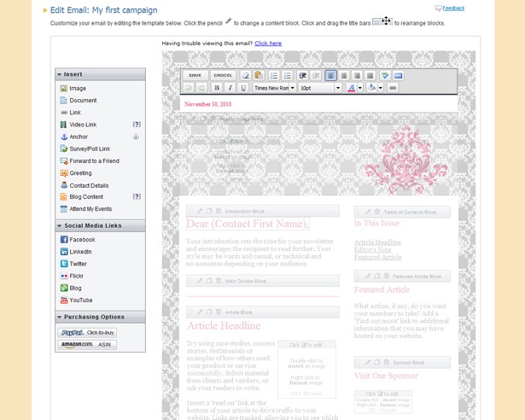The height and width of the screenshot is (420, 525).
Task: Insert Forward to a Friend
Action: point(90,161)
